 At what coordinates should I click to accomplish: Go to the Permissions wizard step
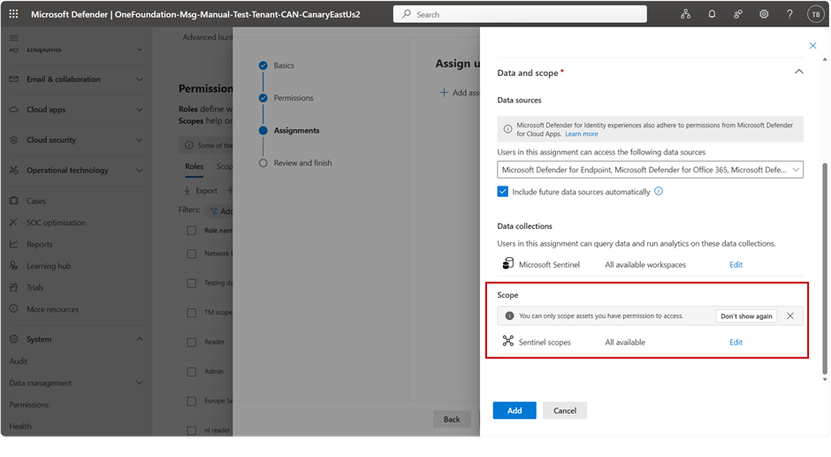pyautogui.click(x=293, y=98)
